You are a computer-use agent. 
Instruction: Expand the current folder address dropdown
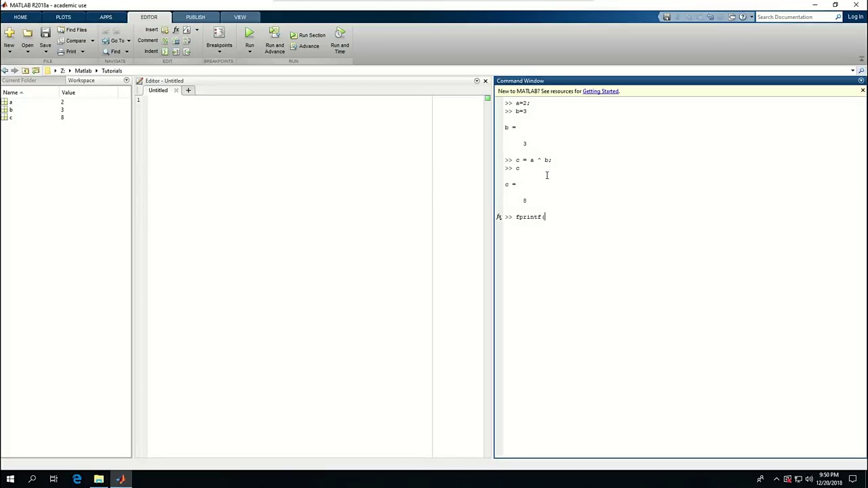click(x=852, y=70)
